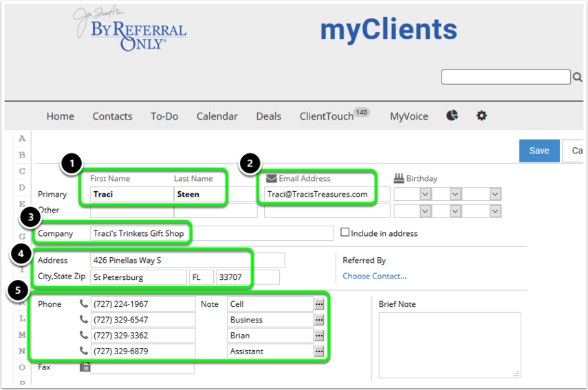Image resolution: width=588 pixels, height=390 pixels.
Task: Jump to contacts letter D
Action: pos(22,188)
